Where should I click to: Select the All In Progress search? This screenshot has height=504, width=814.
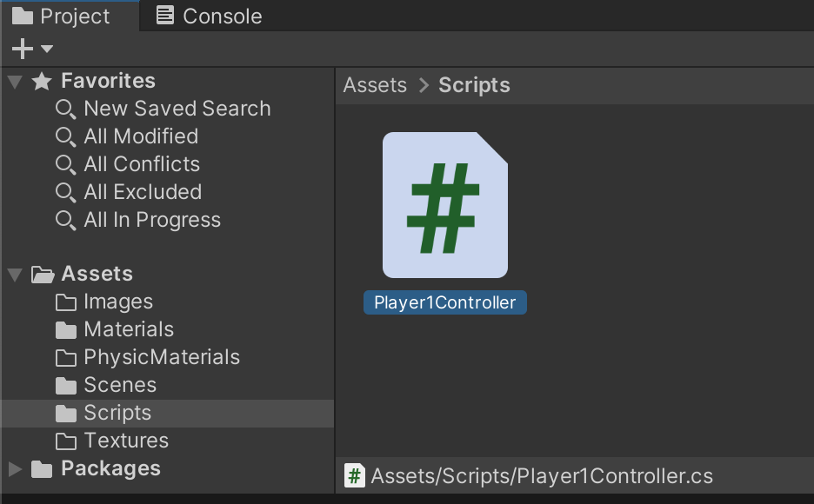pos(152,220)
